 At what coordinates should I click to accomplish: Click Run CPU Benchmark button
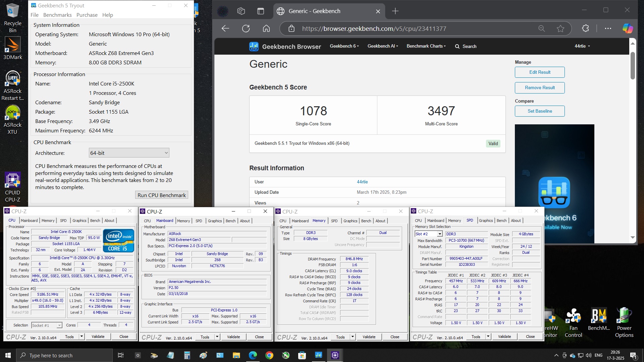(x=162, y=195)
